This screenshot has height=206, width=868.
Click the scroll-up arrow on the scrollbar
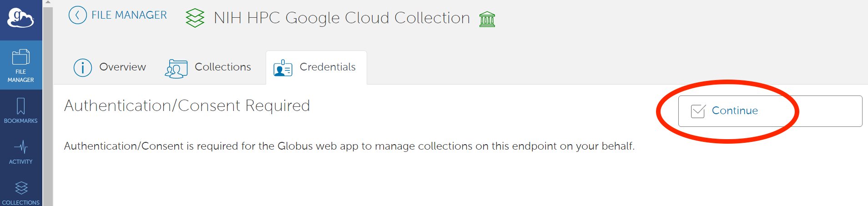(48, 2)
